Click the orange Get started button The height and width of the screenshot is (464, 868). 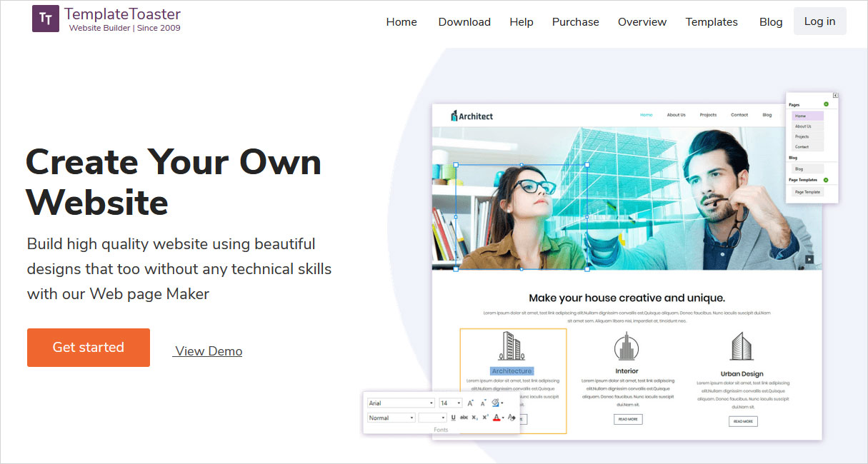point(89,348)
